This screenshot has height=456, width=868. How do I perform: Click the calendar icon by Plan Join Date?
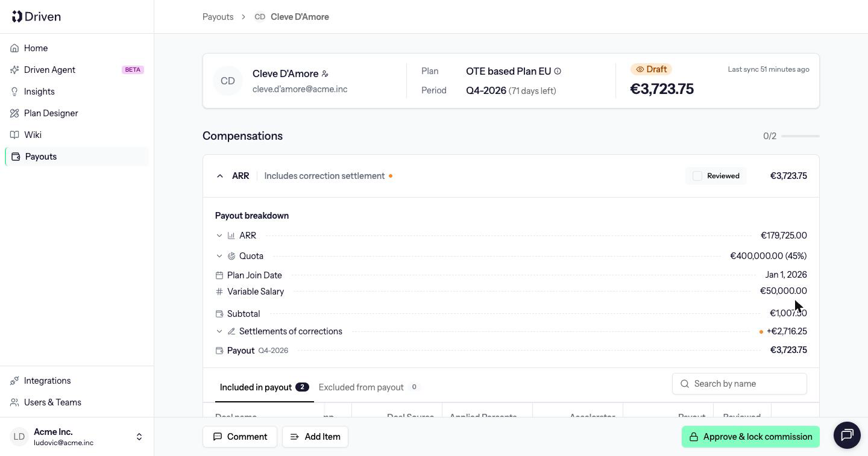[219, 275]
